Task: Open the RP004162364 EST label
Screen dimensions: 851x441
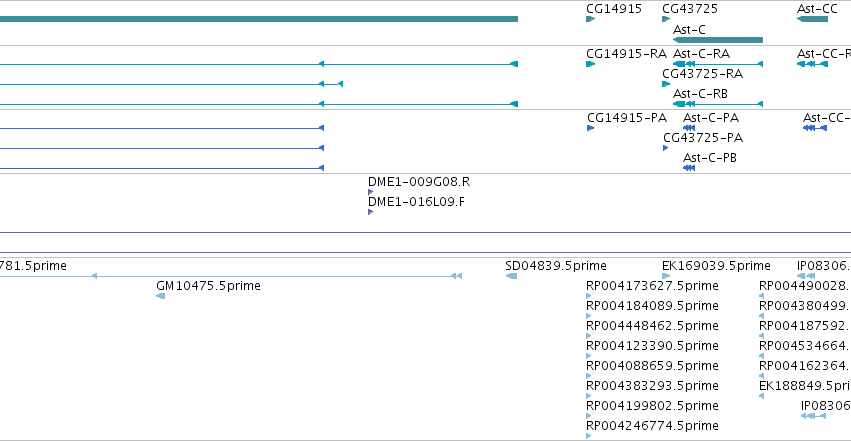Action: (805, 366)
